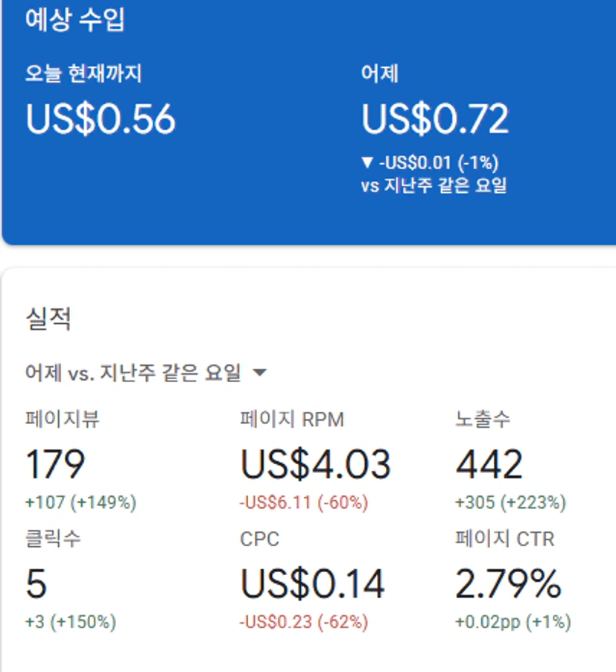Select the impressions value 442
The height and width of the screenshot is (672, 616).
pos(489,465)
